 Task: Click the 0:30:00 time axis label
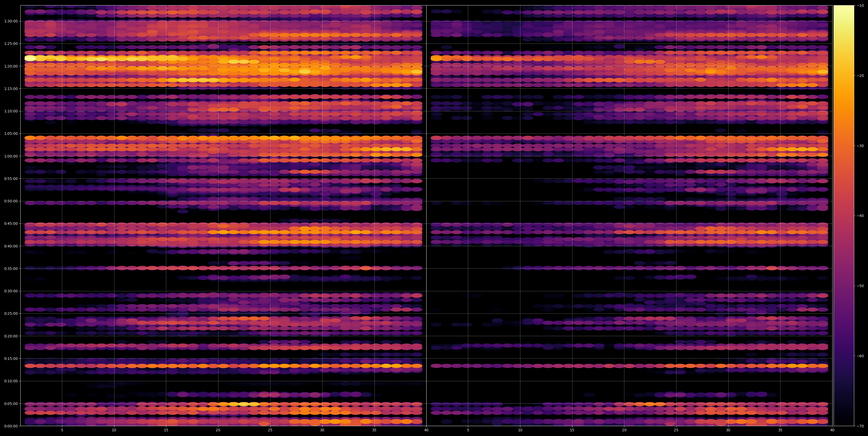(11, 291)
